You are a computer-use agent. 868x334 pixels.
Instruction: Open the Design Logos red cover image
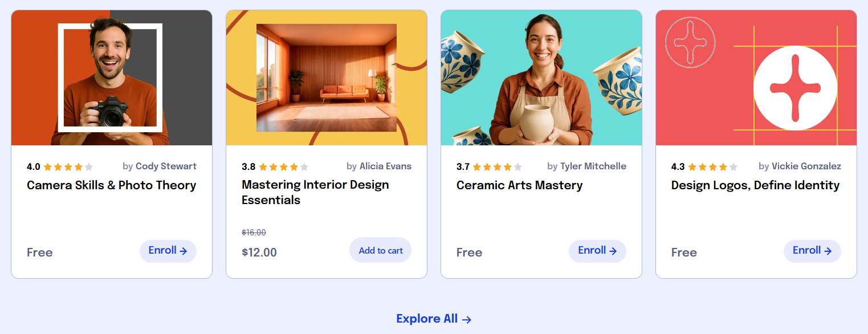[756, 78]
